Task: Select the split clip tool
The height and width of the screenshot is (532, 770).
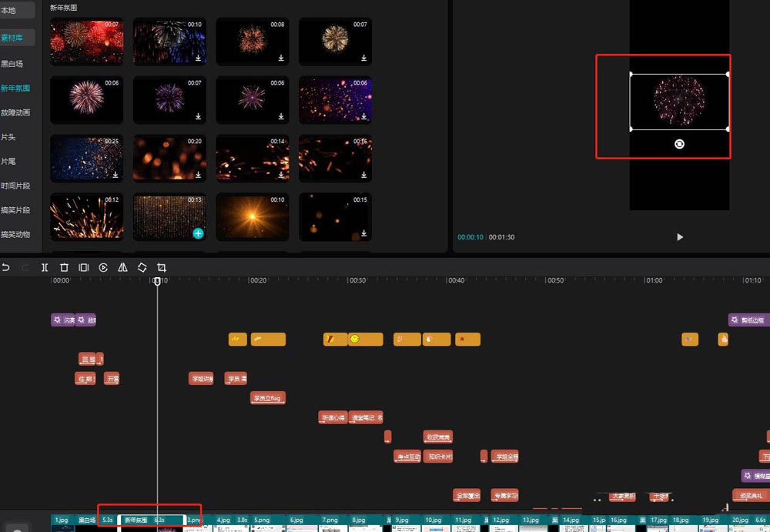Action: pos(45,267)
